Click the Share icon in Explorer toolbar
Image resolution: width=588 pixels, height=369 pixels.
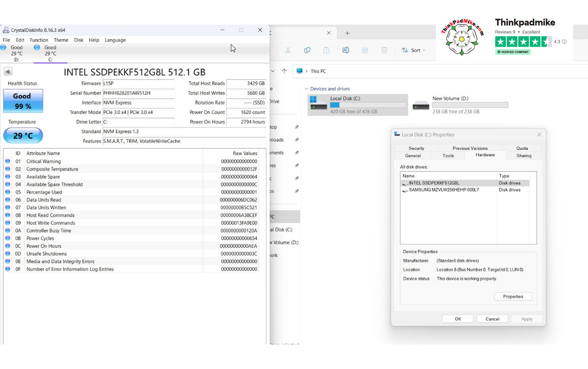[x=365, y=50]
